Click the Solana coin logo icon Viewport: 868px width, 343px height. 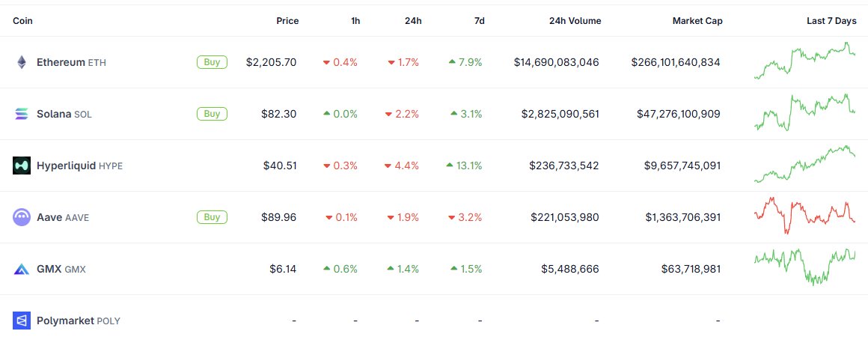[x=21, y=114]
